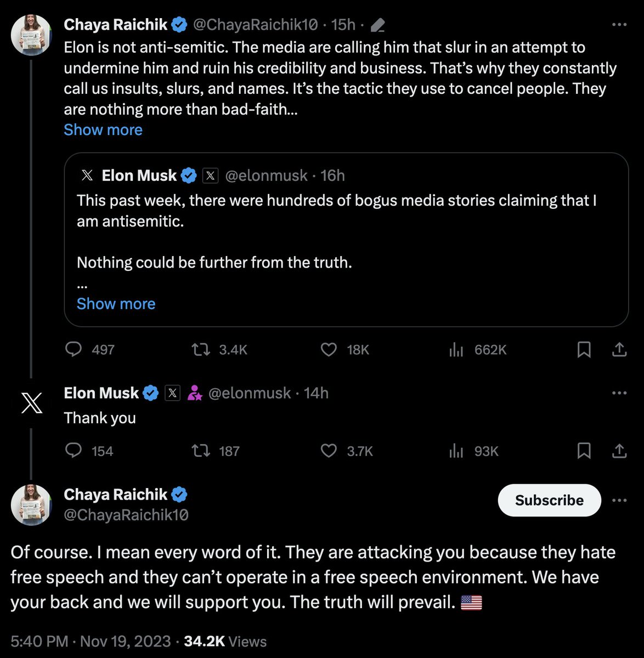Bookmark Elon Musk's "Thank you" tweet
This screenshot has width=644, height=658.
click(584, 451)
